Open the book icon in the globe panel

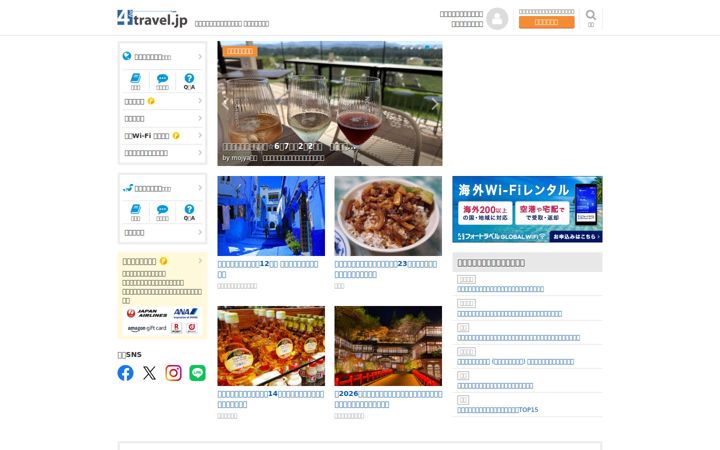point(135,78)
